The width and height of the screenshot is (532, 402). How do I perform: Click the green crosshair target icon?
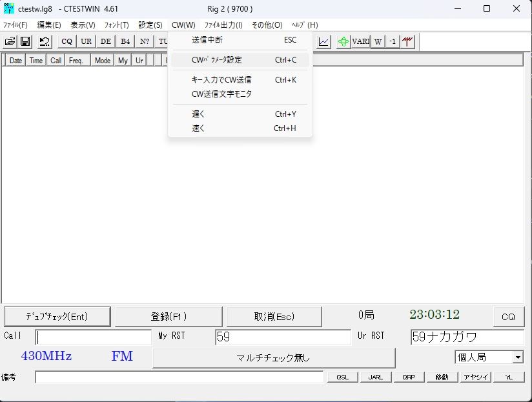pyautogui.click(x=343, y=41)
